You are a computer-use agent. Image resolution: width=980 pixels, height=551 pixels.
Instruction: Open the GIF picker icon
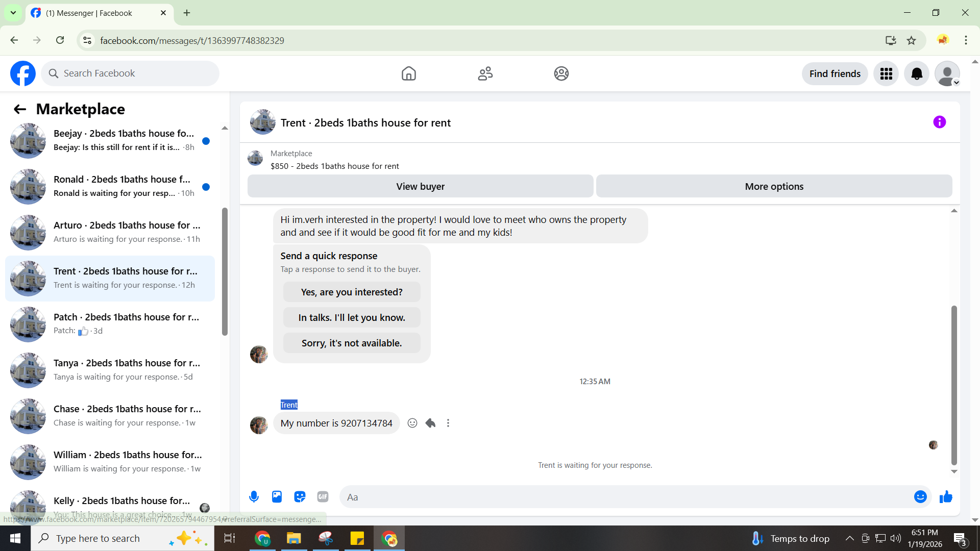(x=323, y=496)
